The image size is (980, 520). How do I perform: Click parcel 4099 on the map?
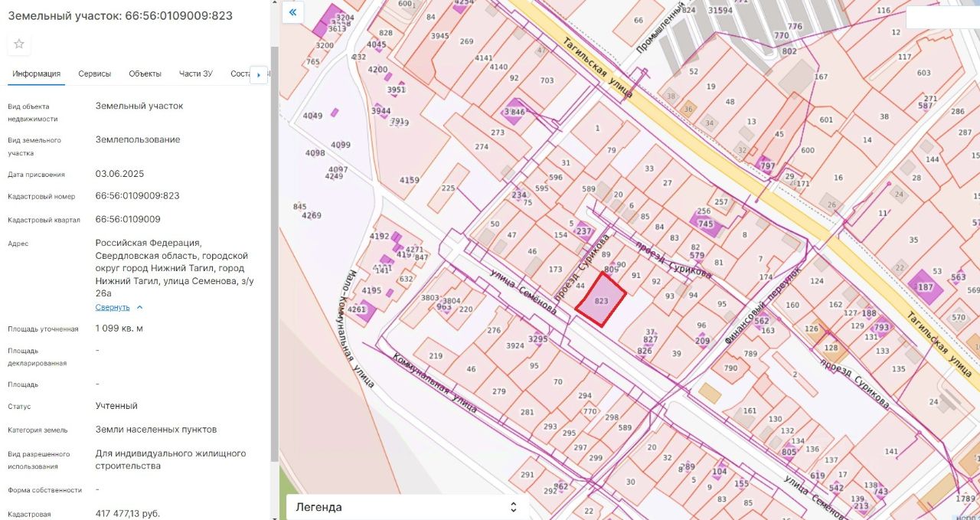pos(341,145)
